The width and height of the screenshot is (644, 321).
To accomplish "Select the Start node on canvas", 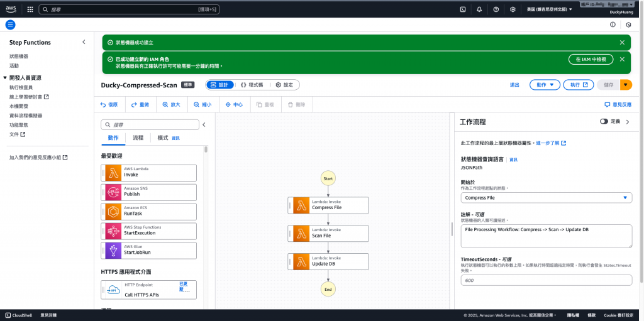I will click(328, 178).
